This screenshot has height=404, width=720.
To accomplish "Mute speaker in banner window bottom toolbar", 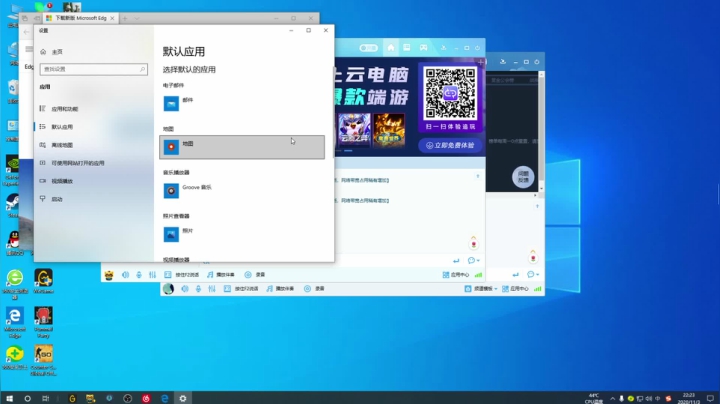I will pos(125,275).
